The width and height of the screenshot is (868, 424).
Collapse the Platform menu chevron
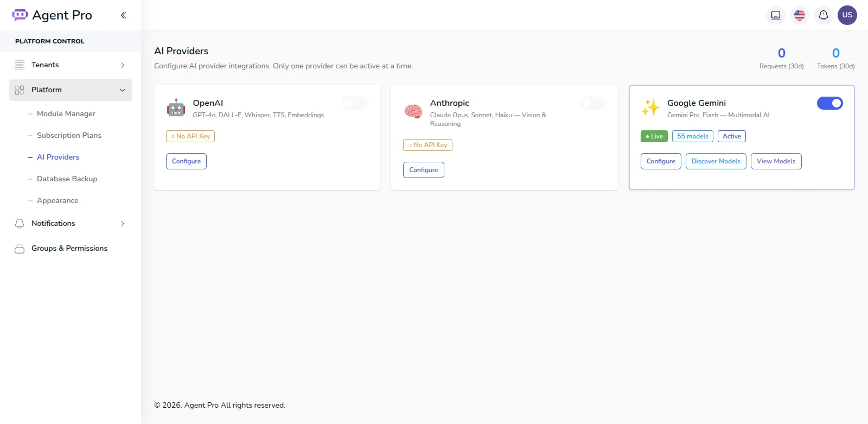(123, 90)
